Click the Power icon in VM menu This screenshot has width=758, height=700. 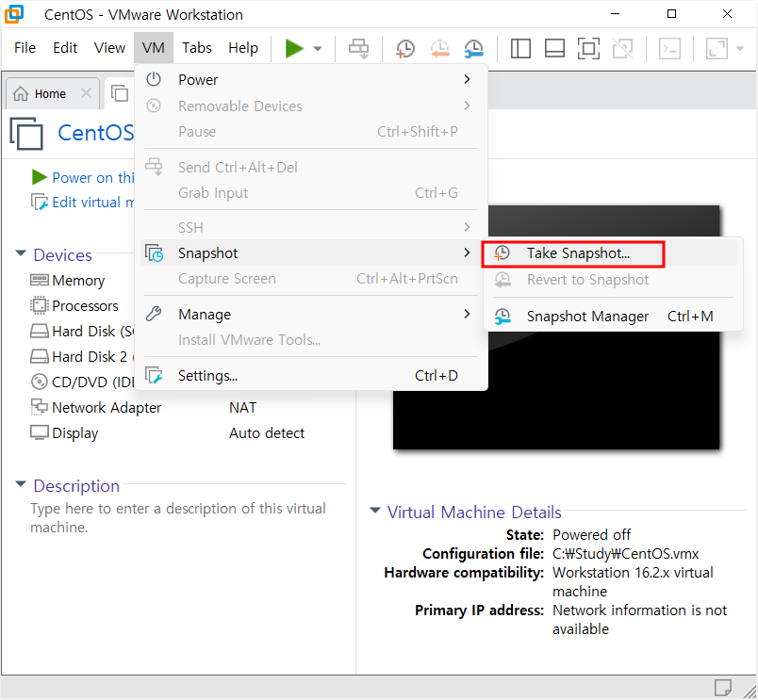point(154,79)
